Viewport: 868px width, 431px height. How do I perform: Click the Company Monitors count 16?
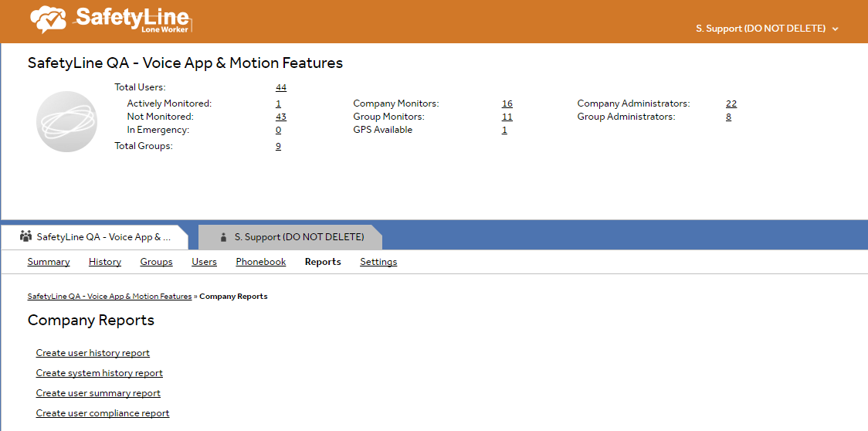click(507, 104)
